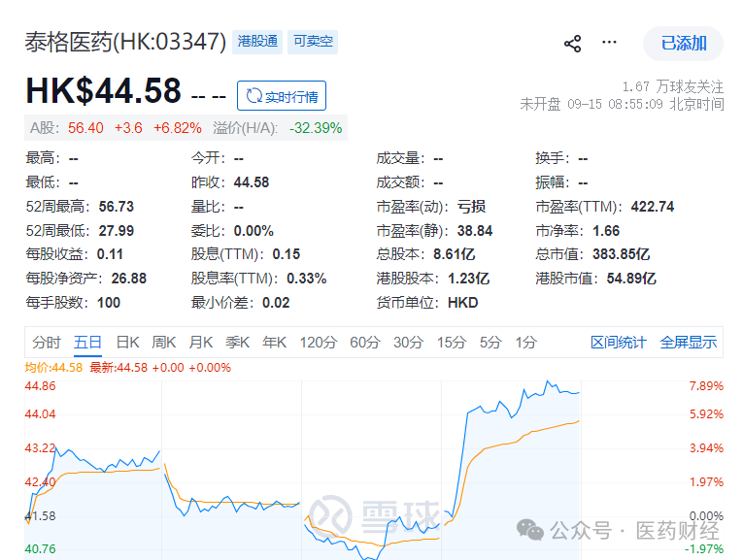The image size is (743, 560).
Task: Click the 货币单位 value HKD
Action: [x=463, y=303]
